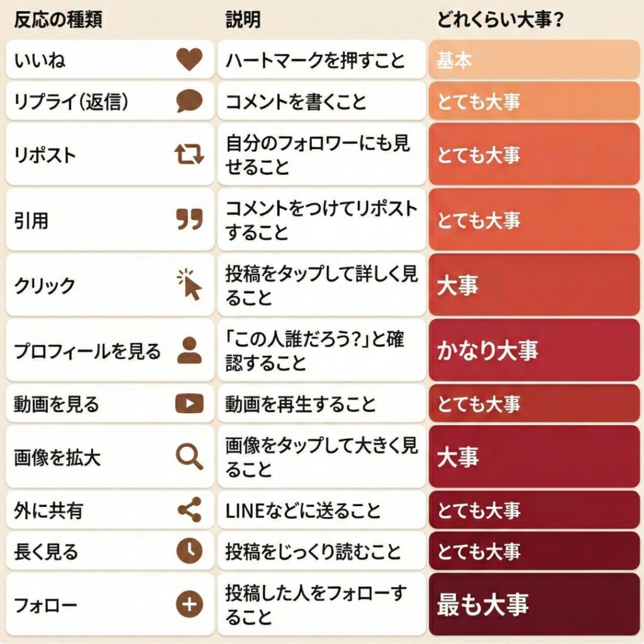Click the plus circle follow icon
644x644 pixels.
click(x=189, y=605)
